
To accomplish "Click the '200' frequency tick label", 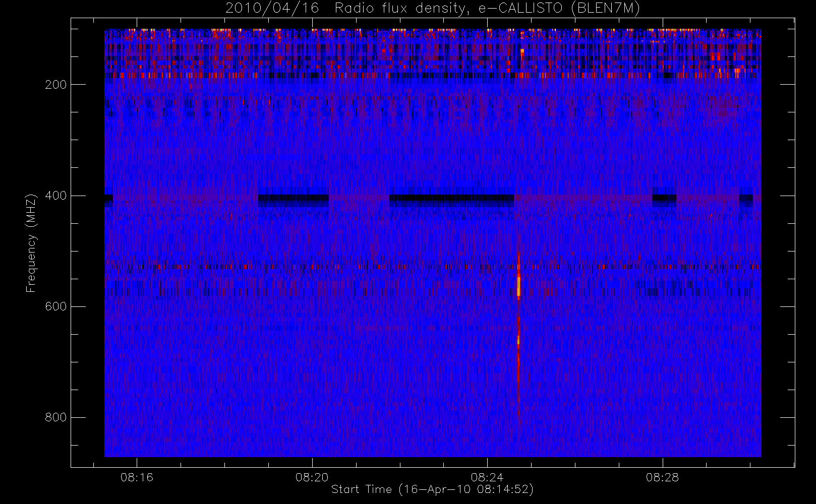I will tap(56, 85).
